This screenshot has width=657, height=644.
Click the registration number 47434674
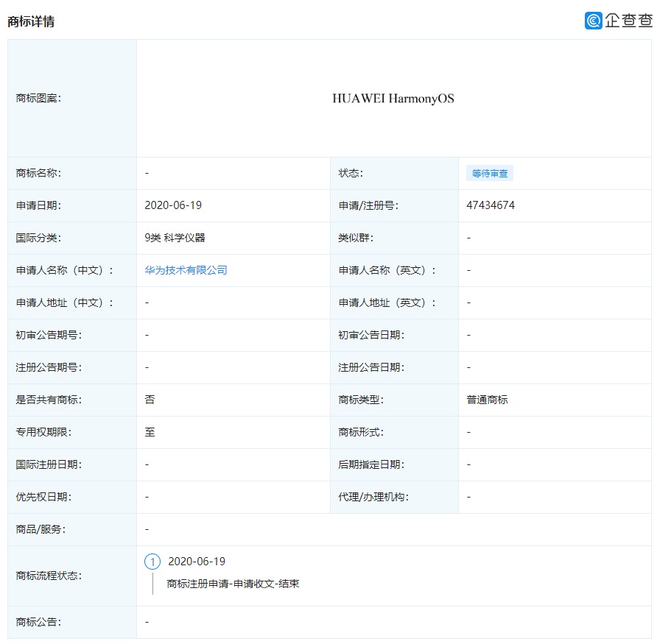[491, 205]
